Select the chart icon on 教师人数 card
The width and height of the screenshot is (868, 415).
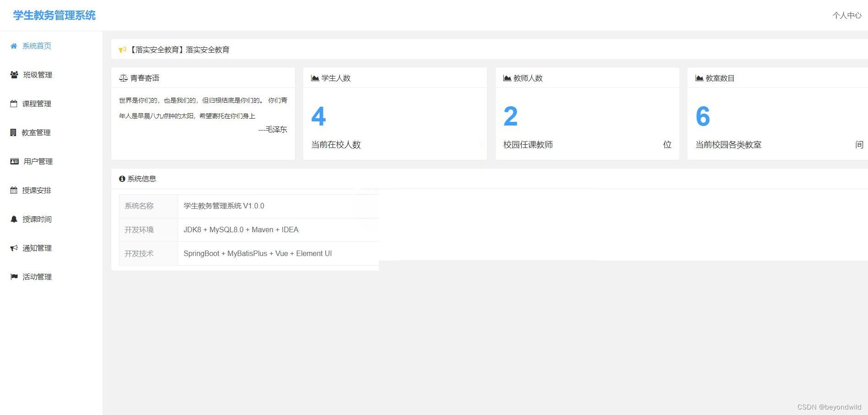point(507,78)
